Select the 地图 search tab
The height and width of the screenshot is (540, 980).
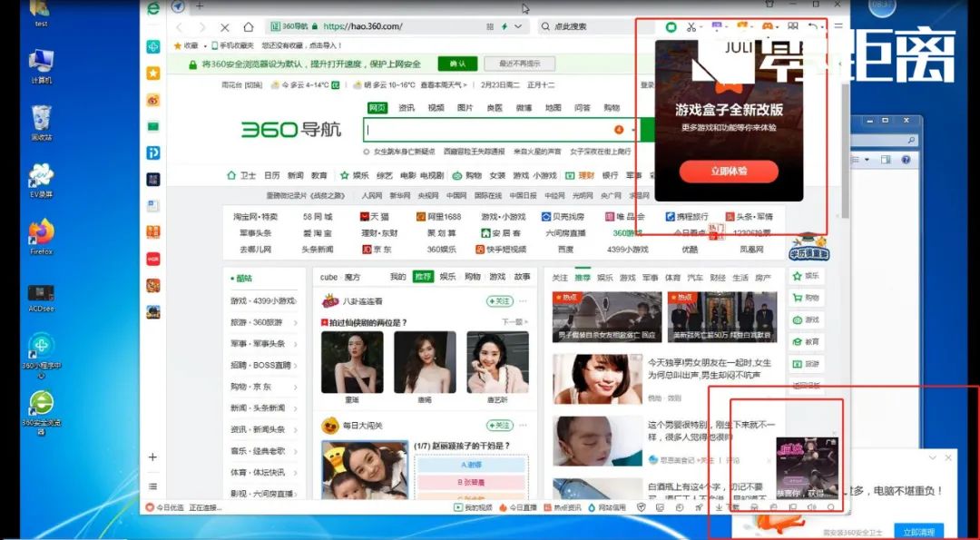tap(554, 107)
